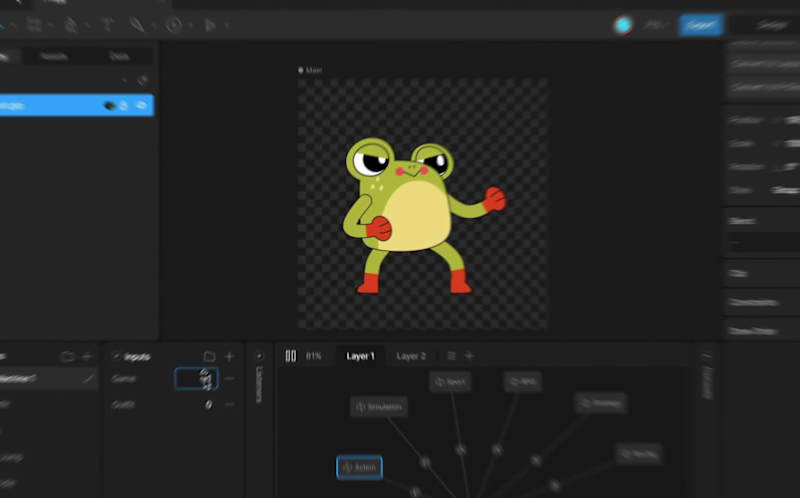Click the frog character on the artboard
This screenshot has width=800, height=498.
point(423,215)
